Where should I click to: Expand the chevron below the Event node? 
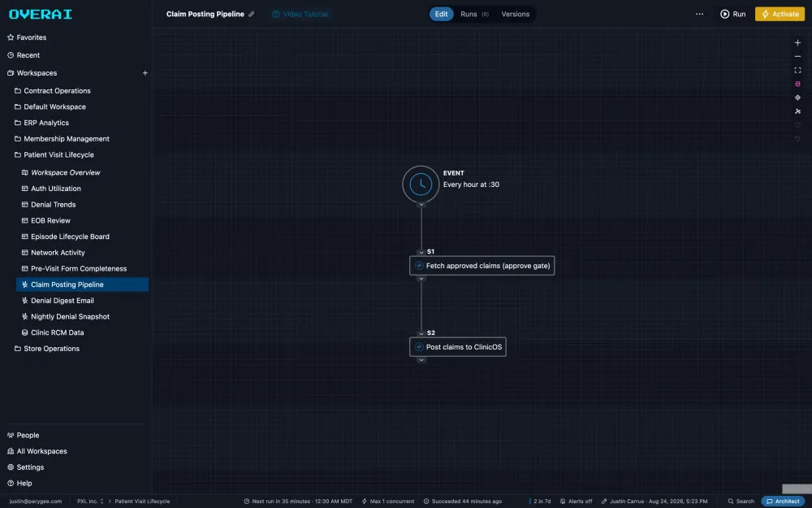(421, 205)
